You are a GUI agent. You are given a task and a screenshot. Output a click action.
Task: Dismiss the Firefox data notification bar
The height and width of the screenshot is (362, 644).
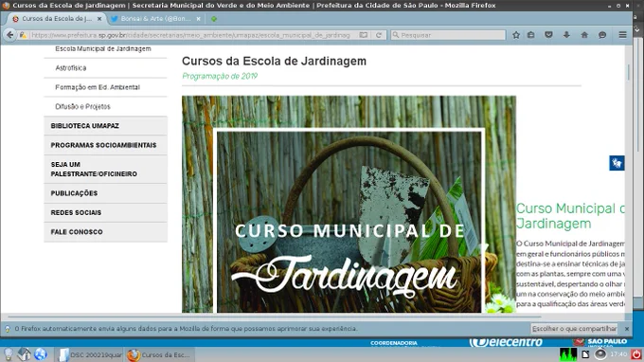pyautogui.click(x=627, y=329)
